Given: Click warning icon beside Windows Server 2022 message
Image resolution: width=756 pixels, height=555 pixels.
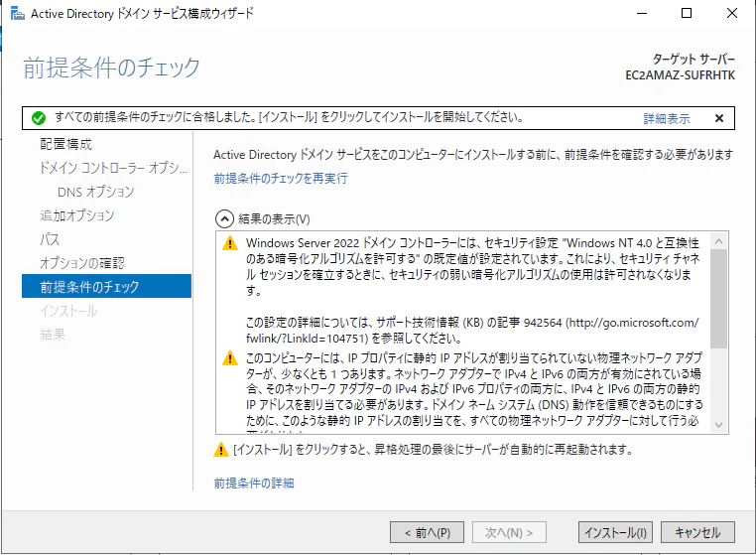Looking at the screenshot, I should tap(230, 243).
